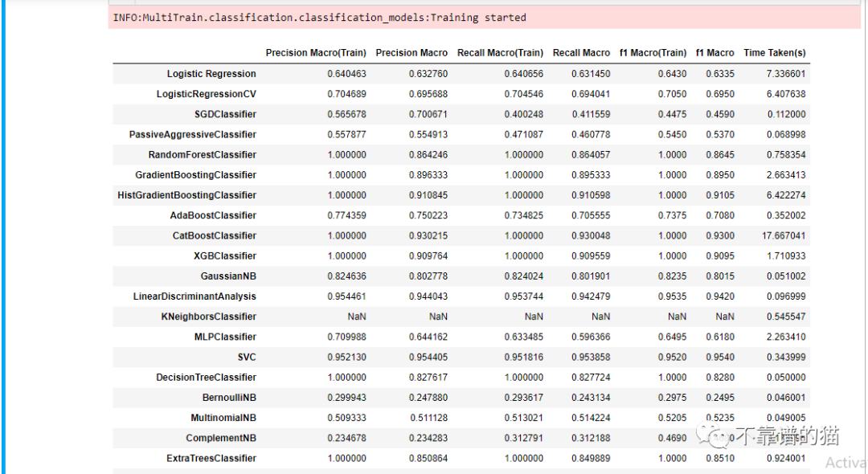Select the MLPClassifier row label
868x474 pixels.
tap(225, 337)
